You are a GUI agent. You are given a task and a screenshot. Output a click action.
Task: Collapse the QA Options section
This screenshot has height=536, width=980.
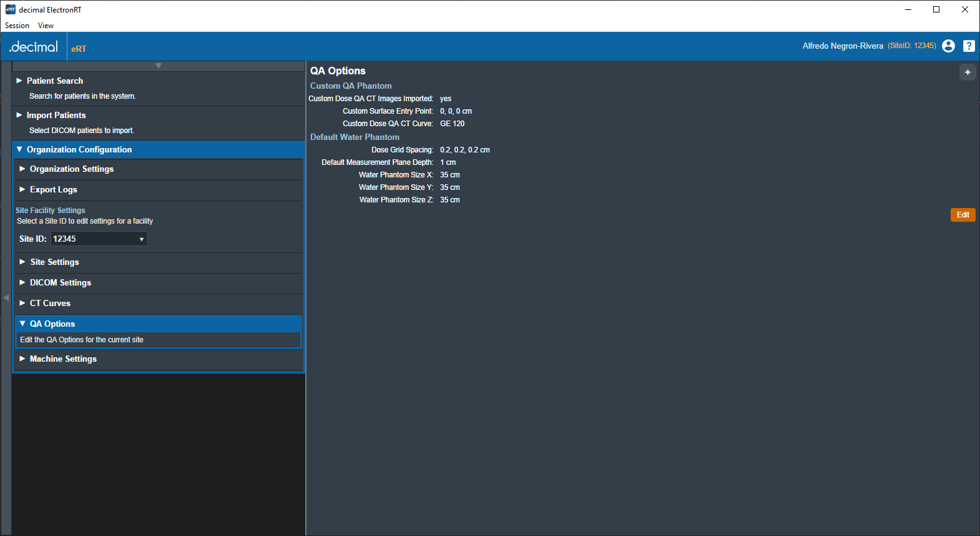point(159,324)
